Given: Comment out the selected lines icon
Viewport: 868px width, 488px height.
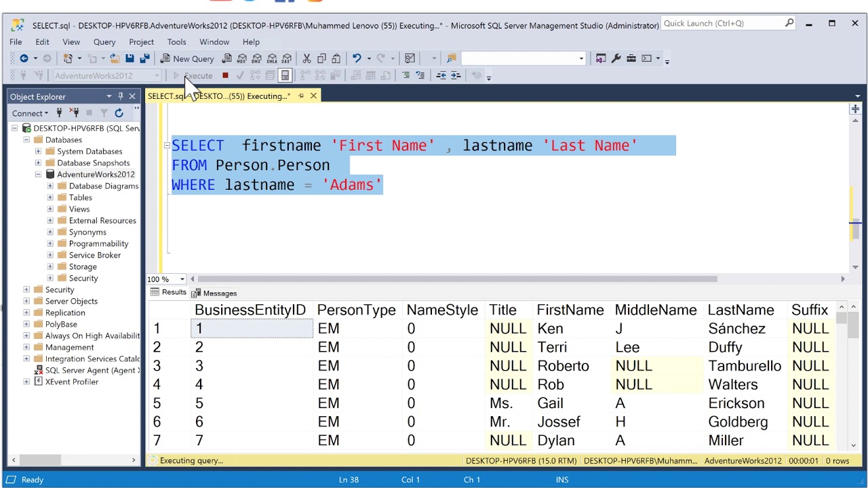Looking at the screenshot, I should (x=406, y=75).
